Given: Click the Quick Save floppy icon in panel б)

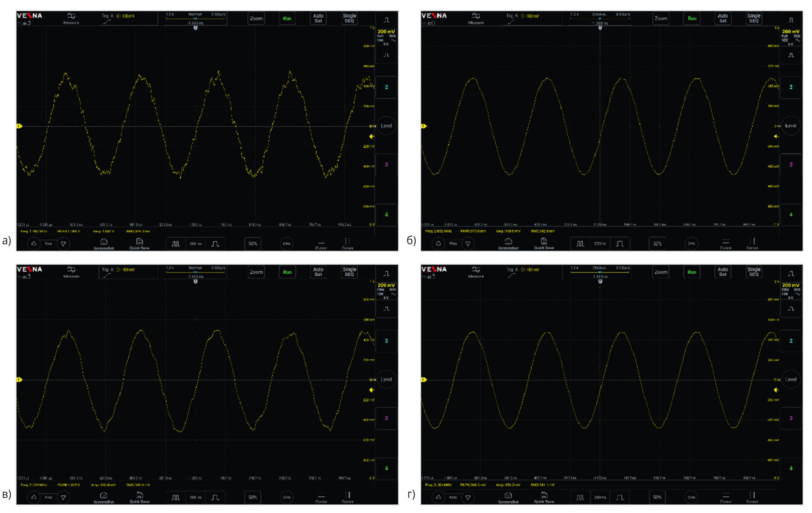Looking at the screenshot, I should pyautogui.click(x=544, y=242).
